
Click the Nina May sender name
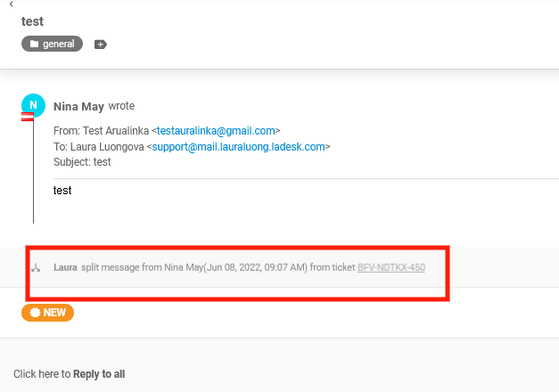tap(78, 107)
